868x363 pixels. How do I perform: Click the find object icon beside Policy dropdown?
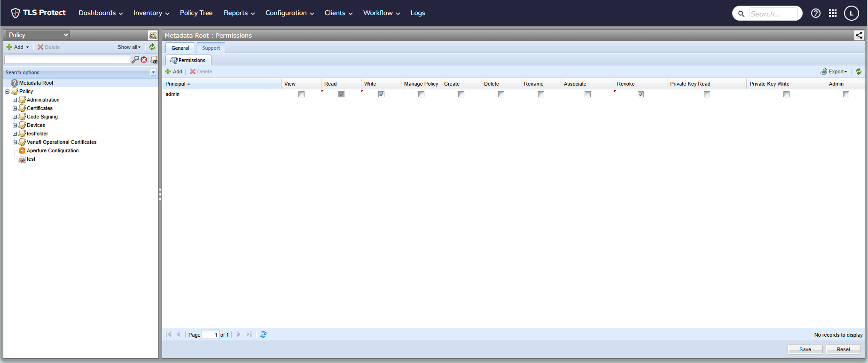[153, 35]
